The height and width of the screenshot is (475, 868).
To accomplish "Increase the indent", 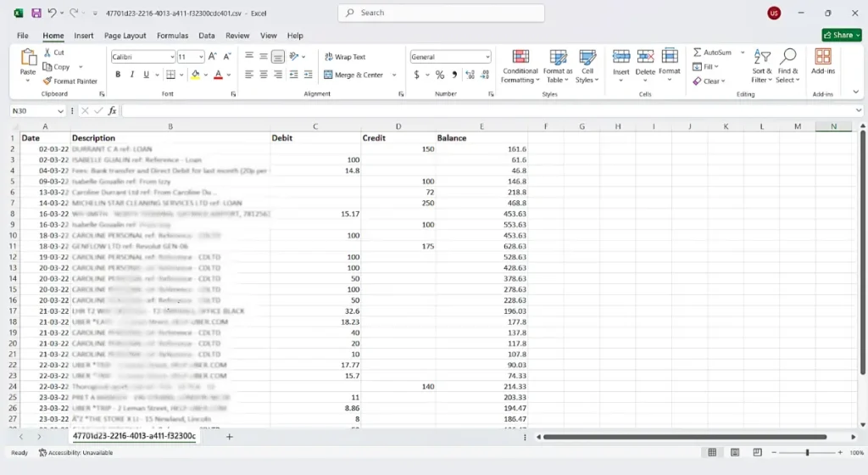I will click(x=309, y=75).
